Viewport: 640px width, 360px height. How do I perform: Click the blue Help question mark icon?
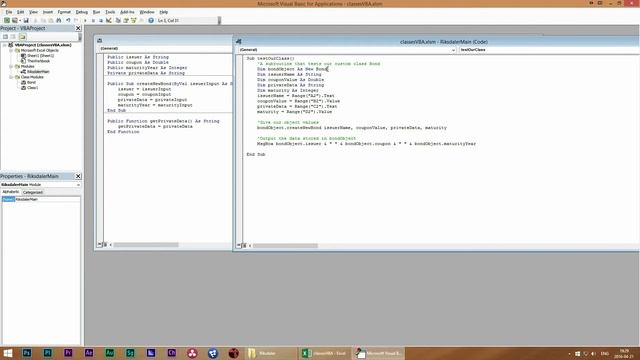(x=151, y=20)
